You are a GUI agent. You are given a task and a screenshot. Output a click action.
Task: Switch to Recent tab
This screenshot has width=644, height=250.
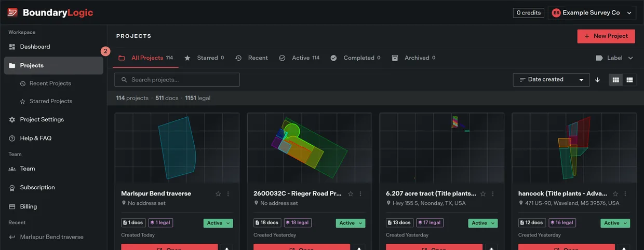pos(251,58)
